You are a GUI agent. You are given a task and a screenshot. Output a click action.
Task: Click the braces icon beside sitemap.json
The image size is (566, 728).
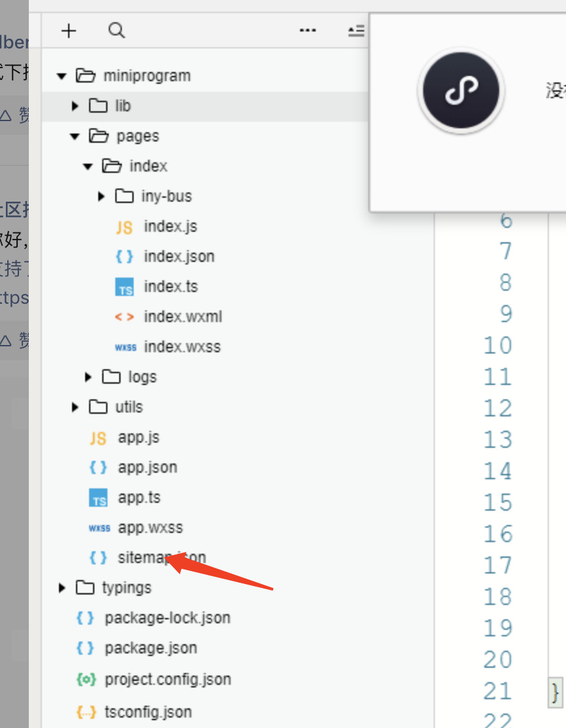click(98, 558)
